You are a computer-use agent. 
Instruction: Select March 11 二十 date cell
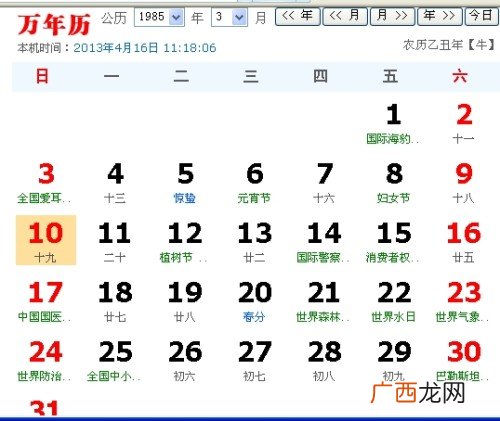point(115,241)
